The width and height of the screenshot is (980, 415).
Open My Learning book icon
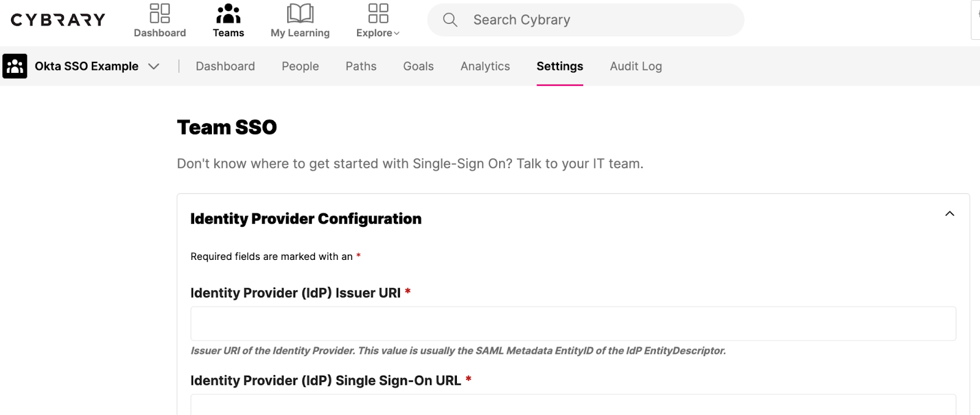click(300, 13)
